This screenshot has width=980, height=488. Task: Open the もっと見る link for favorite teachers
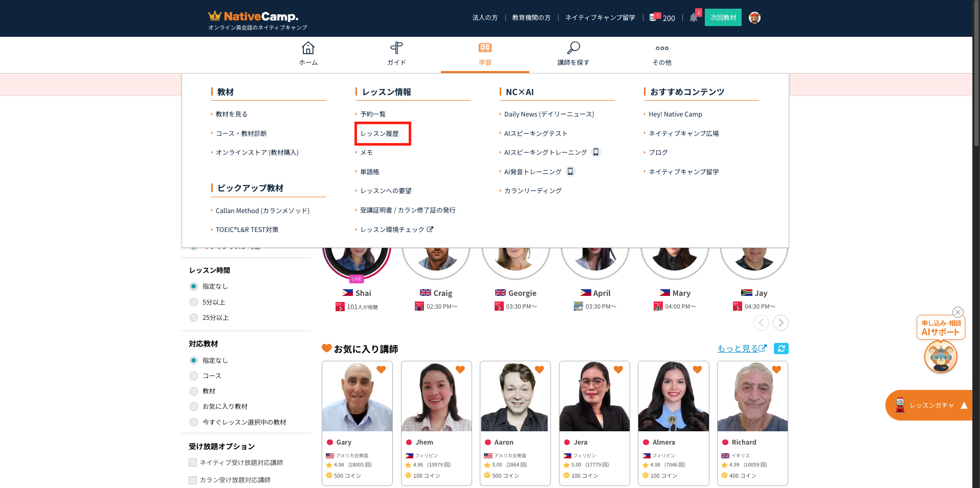coord(741,348)
